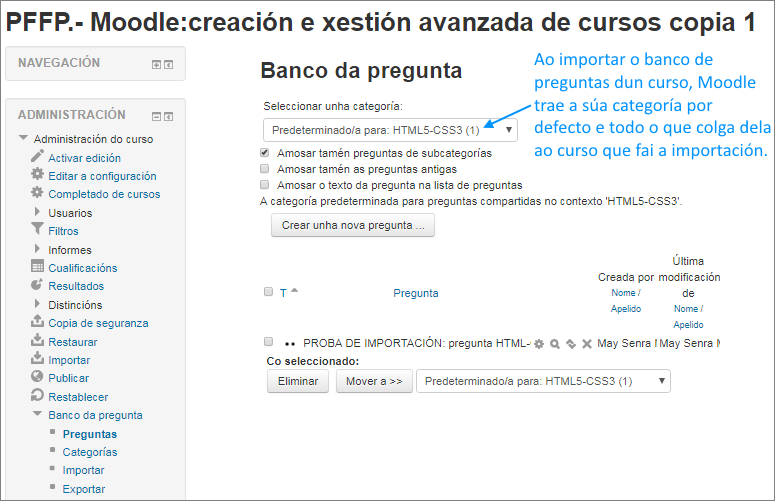
Task: Collapse the Banco da pregunta tree node
Action: click(x=37, y=414)
